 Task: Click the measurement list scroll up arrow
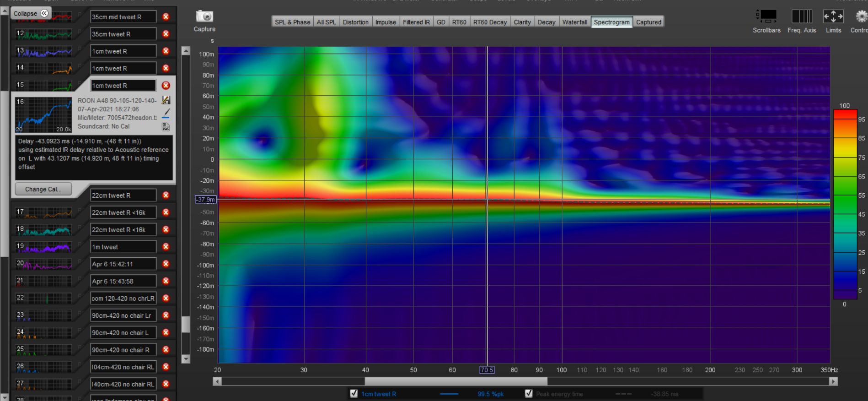5,11
